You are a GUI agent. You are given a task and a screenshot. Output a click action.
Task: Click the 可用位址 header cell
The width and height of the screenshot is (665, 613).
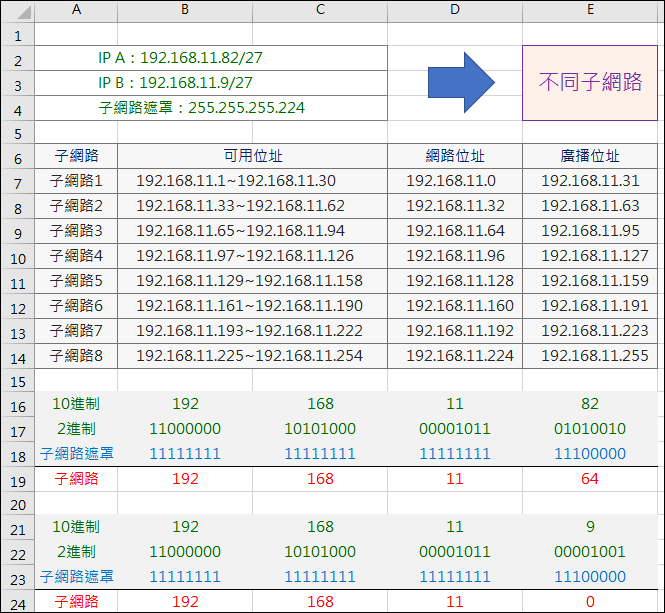click(252, 156)
